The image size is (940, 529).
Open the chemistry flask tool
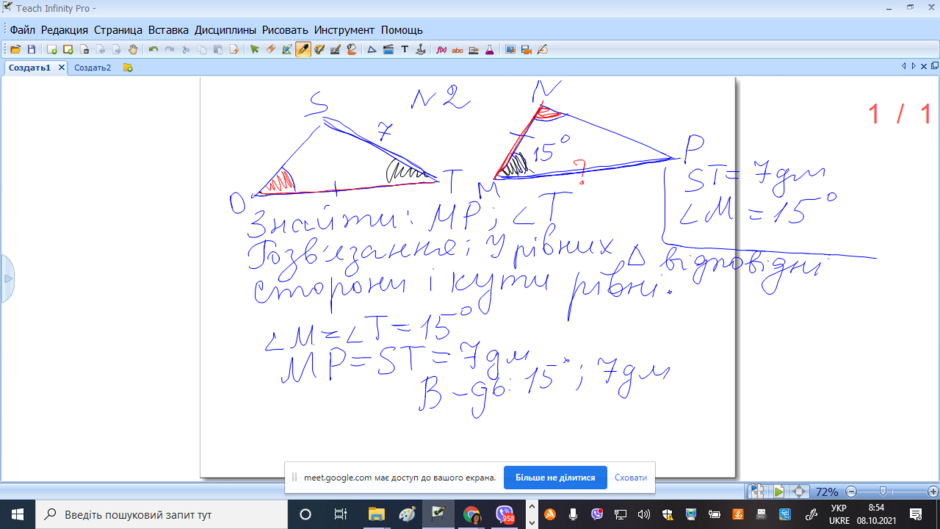[x=490, y=50]
